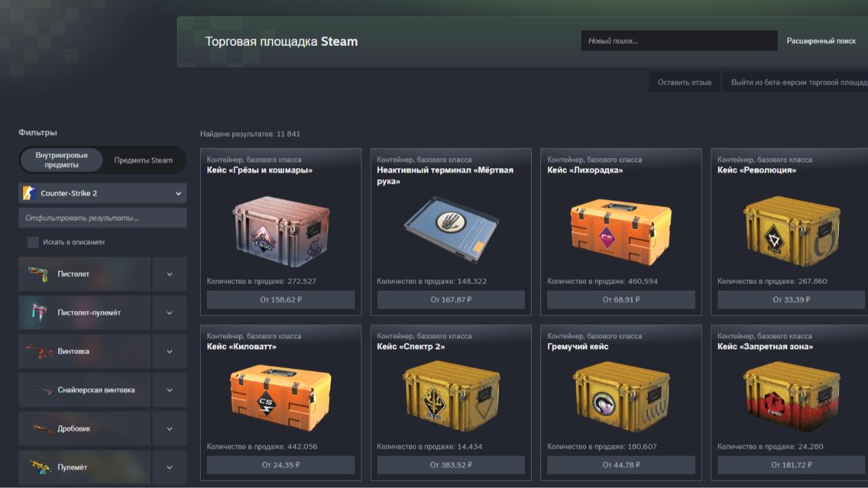Expand the Снайперская винтовка filter chevron
The width and height of the screenshot is (868, 488).
170,390
